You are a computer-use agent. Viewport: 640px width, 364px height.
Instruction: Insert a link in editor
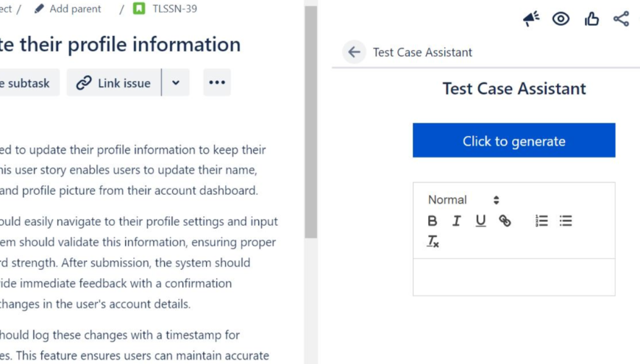tap(505, 221)
